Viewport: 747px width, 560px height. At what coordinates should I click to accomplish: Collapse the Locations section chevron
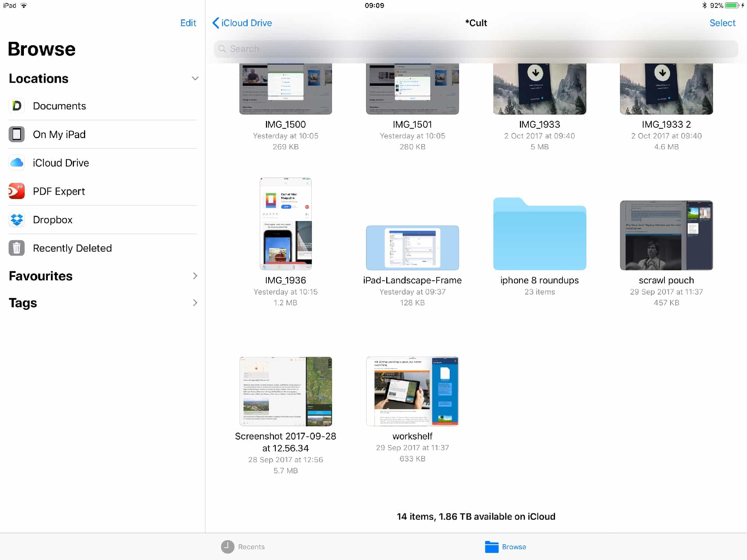tap(195, 78)
